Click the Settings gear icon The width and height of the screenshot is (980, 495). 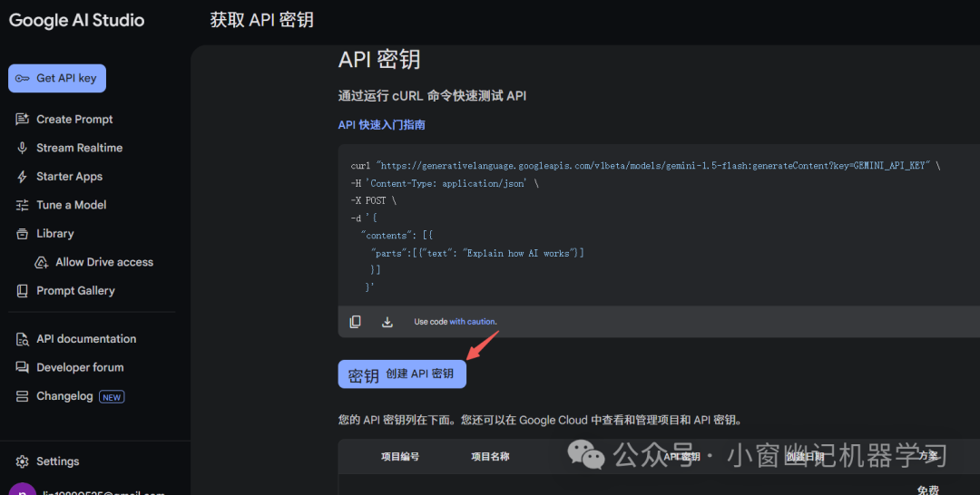click(x=22, y=462)
